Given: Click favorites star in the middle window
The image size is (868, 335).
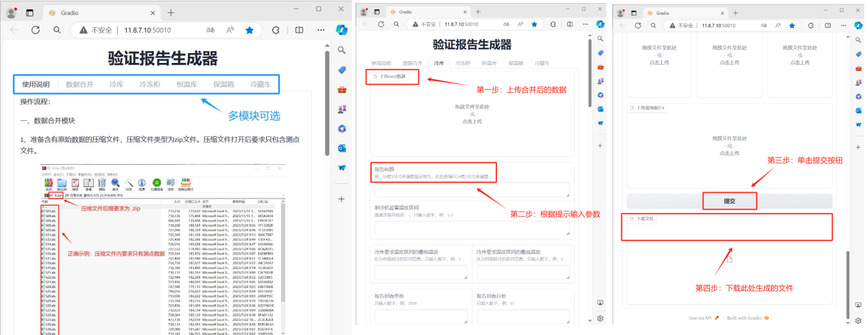Looking at the screenshot, I should (x=534, y=24).
